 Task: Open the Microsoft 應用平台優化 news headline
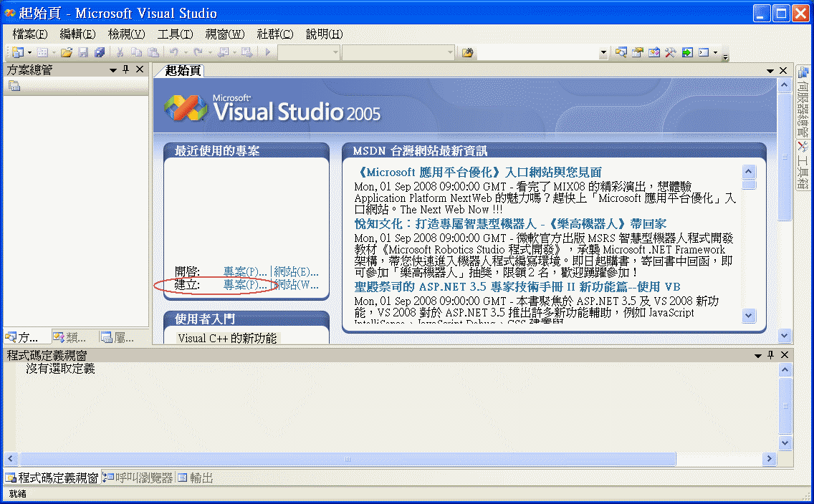tap(478, 172)
